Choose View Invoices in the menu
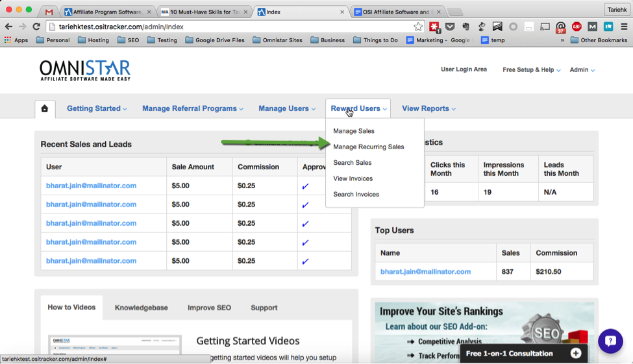The image size is (633, 364). tap(353, 178)
